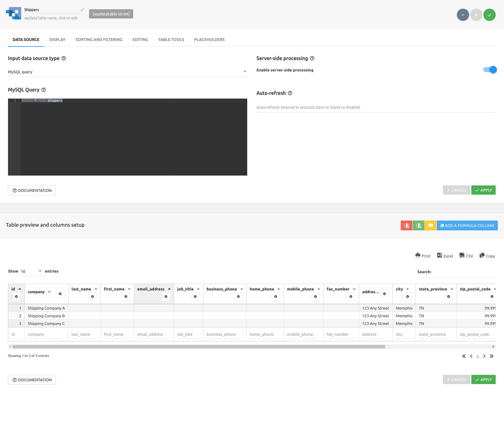Viewport: 504px width, 446px height.
Task: Sort table by company column header
Action: coord(39,292)
